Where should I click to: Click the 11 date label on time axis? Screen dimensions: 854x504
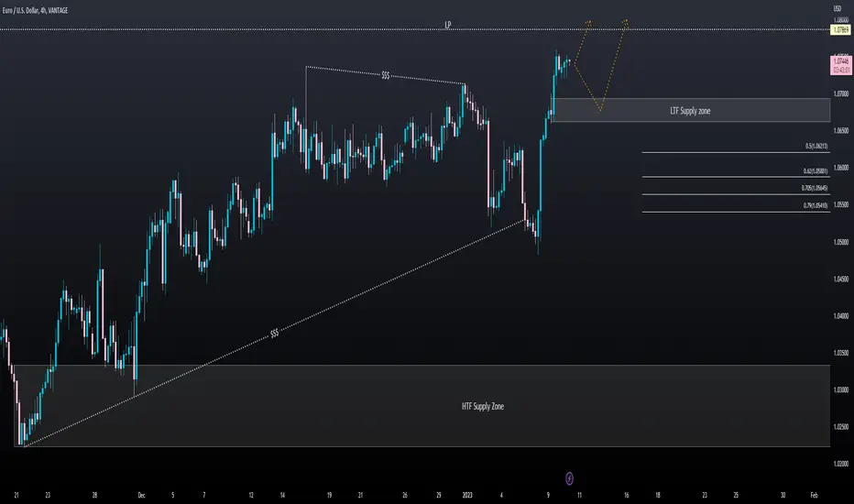click(579, 495)
